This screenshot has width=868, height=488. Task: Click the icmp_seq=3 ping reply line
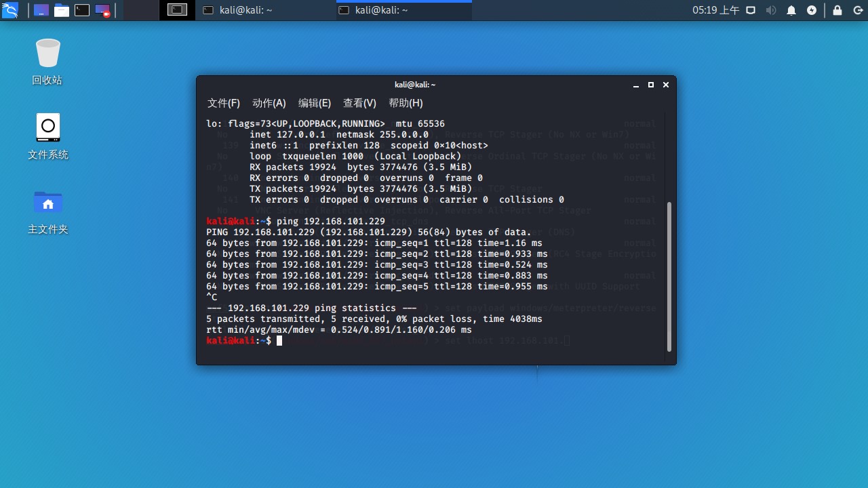tap(377, 265)
